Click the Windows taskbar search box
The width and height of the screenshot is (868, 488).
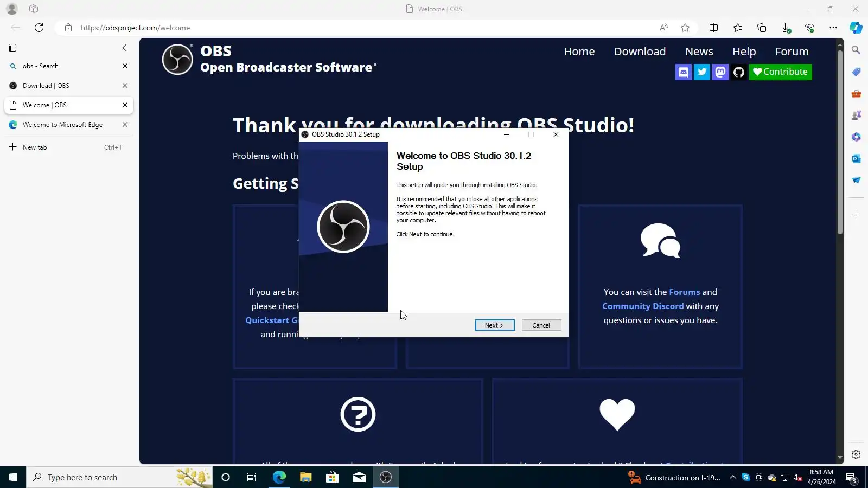click(119, 477)
